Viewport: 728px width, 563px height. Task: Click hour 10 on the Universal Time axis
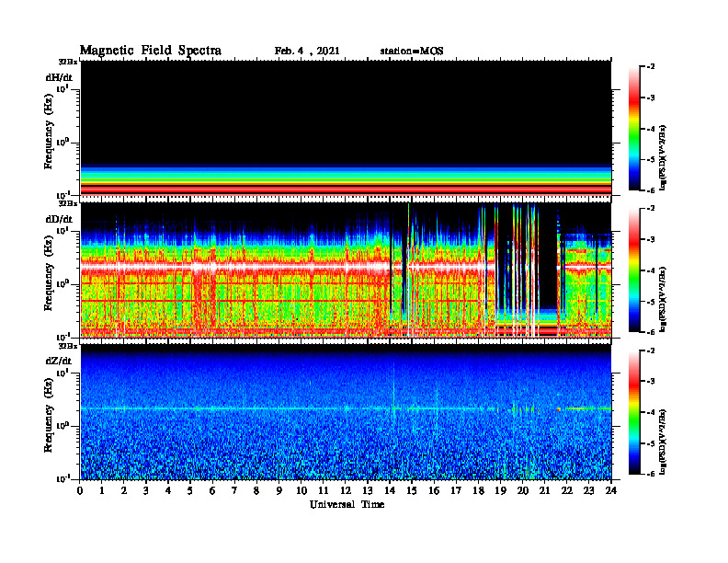(x=301, y=491)
